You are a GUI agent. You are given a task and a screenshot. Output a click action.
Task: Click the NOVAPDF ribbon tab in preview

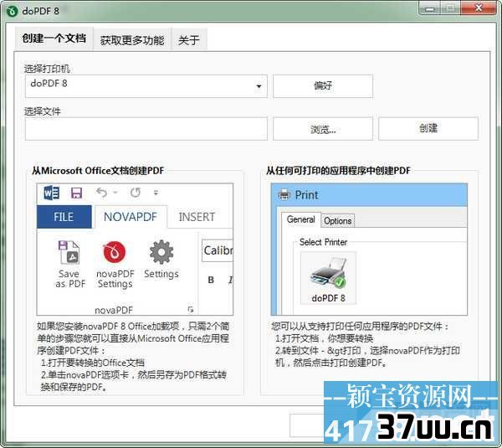click(131, 217)
